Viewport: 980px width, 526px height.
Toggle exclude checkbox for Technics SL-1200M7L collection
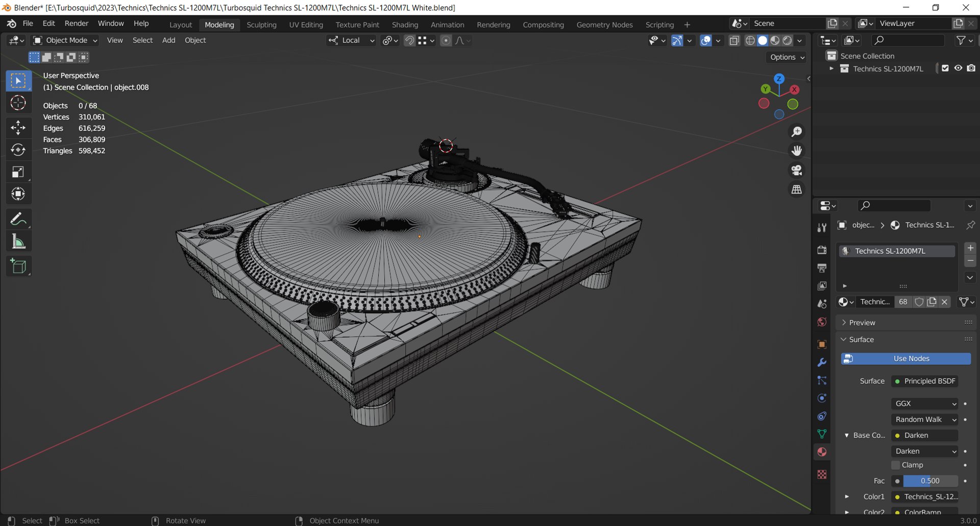945,68
